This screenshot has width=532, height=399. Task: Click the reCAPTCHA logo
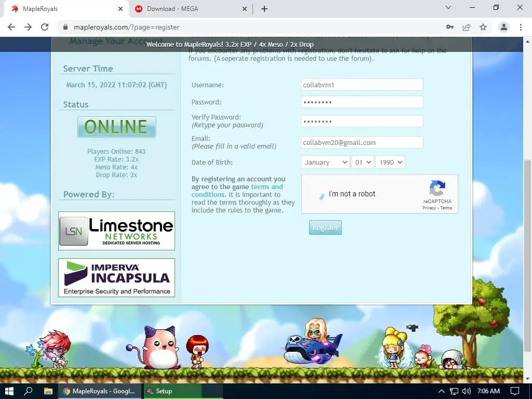(437, 188)
